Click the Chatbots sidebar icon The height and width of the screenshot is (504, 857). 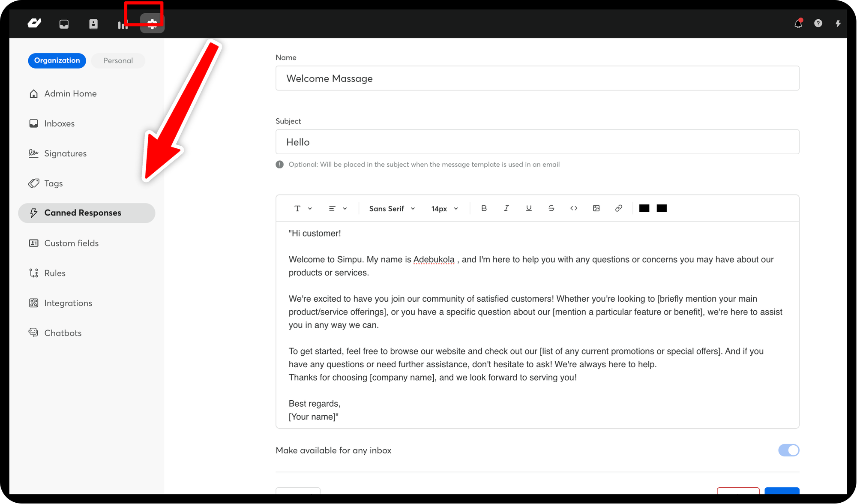(35, 333)
